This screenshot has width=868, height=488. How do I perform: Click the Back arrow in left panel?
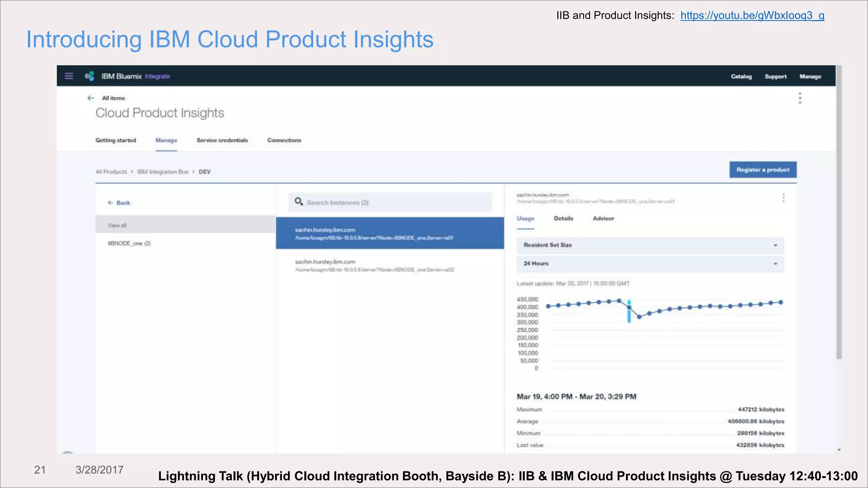pos(110,203)
